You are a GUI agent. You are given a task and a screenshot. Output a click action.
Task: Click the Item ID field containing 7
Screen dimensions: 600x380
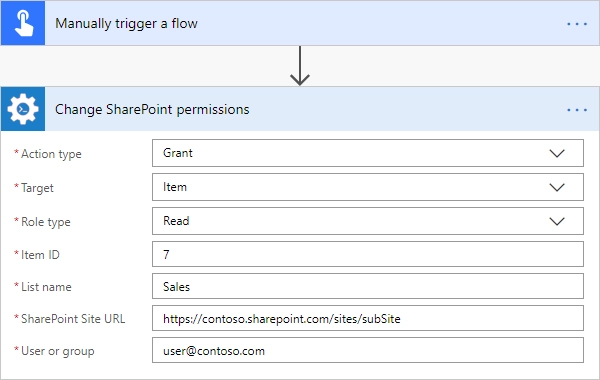(x=368, y=254)
